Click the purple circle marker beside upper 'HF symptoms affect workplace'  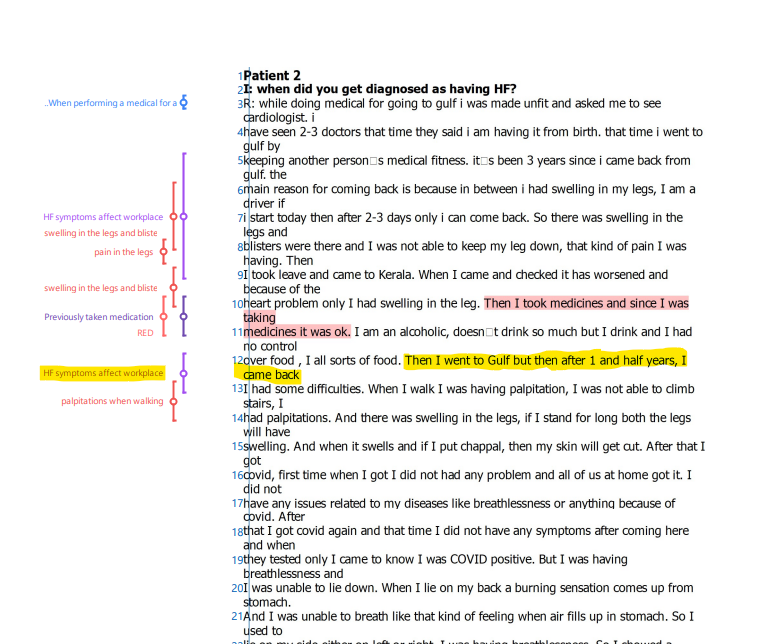pyautogui.click(x=183, y=217)
